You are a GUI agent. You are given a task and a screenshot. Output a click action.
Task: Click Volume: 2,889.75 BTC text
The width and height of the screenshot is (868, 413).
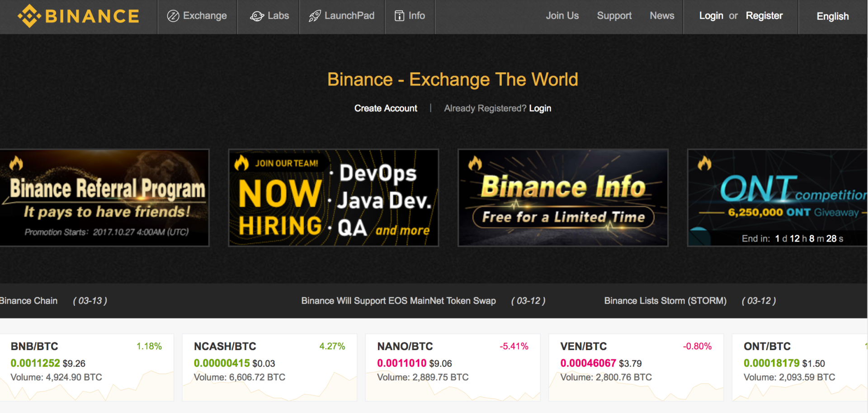pos(423,377)
